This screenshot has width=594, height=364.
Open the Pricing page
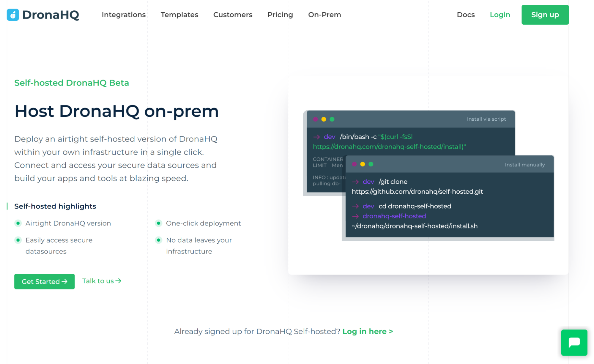click(x=280, y=15)
